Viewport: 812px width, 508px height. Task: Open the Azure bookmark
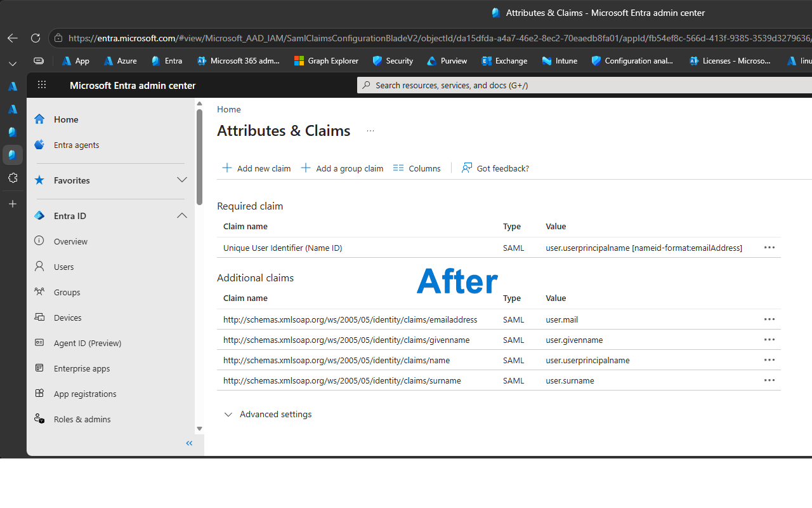[x=120, y=61]
